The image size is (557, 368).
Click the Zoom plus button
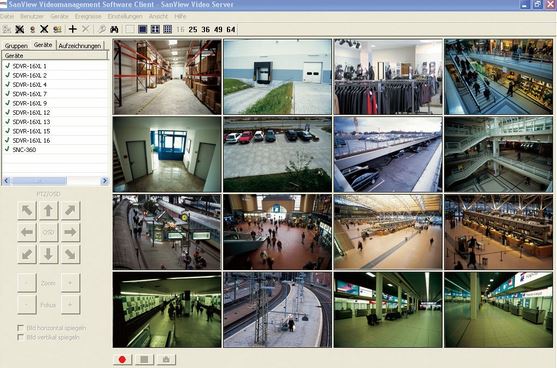(x=70, y=283)
